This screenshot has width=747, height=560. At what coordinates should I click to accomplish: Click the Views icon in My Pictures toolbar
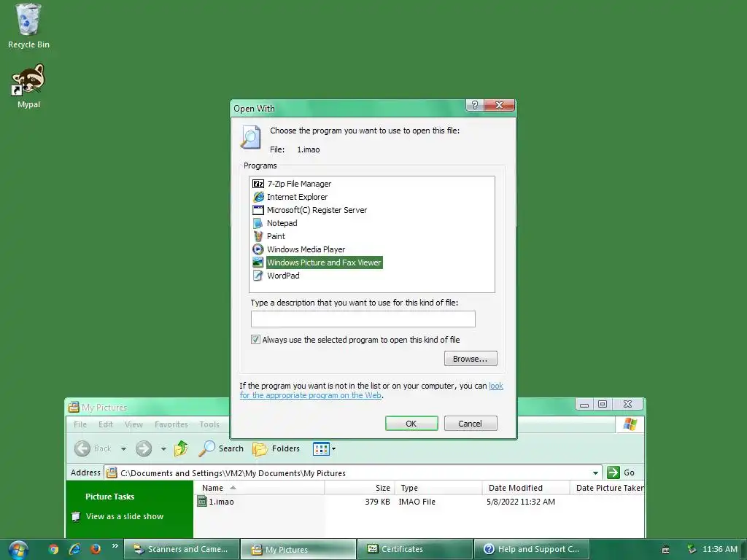pyautogui.click(x=321, y=448)
